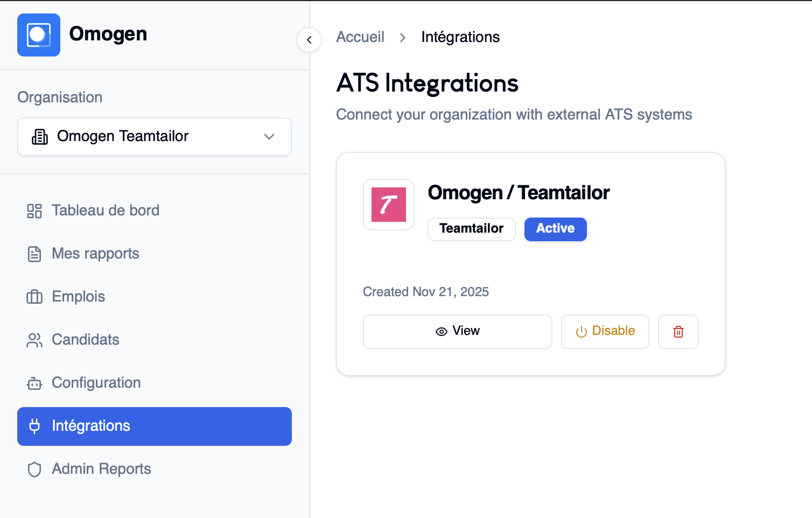Click the shield icon for Admin Reports
The width and height of the screenshot is (812, 518).
(x=34, y=470)
